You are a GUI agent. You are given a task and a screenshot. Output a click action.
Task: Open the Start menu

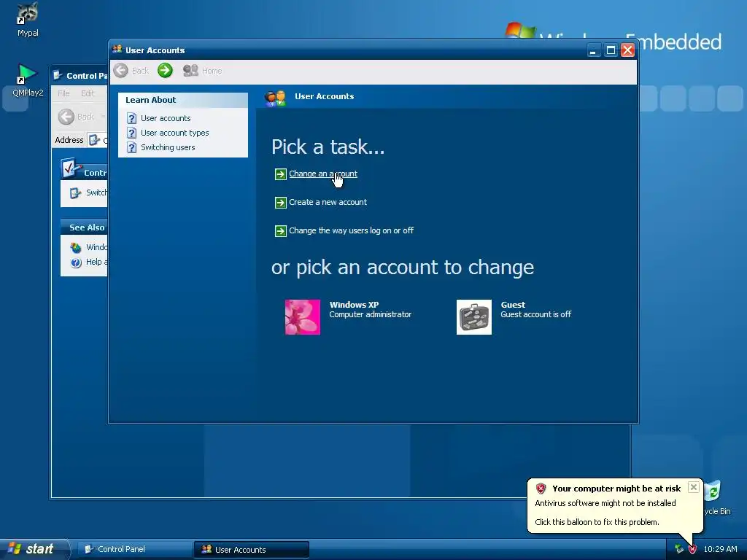[34, 549]
